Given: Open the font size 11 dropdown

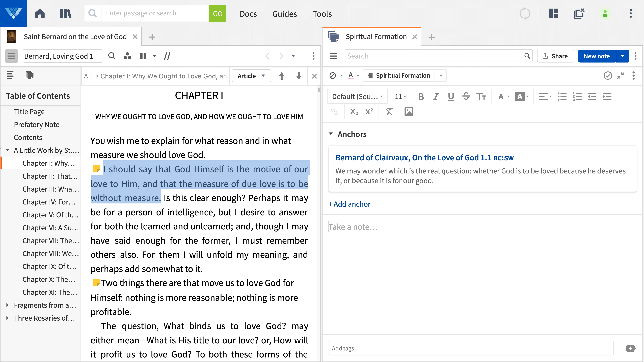Looking at the screenshot, I should [x=400, y=96].
